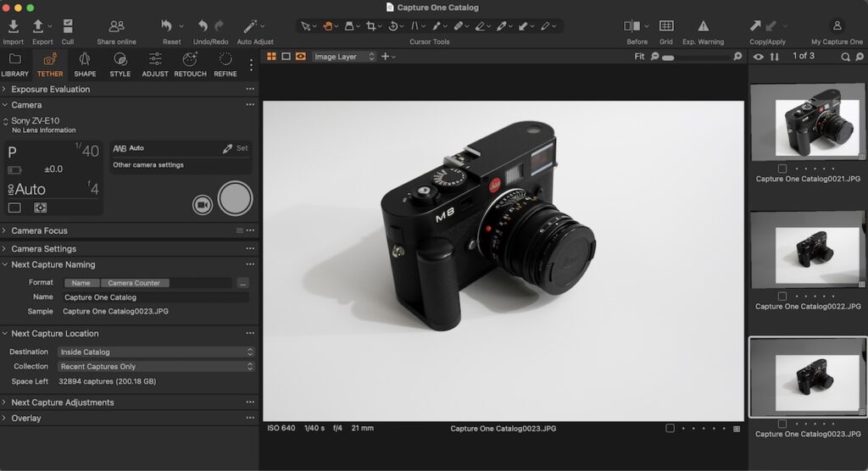Select the Tether tool tab
This screenshot has width=868, height=471.
[50, 64]
